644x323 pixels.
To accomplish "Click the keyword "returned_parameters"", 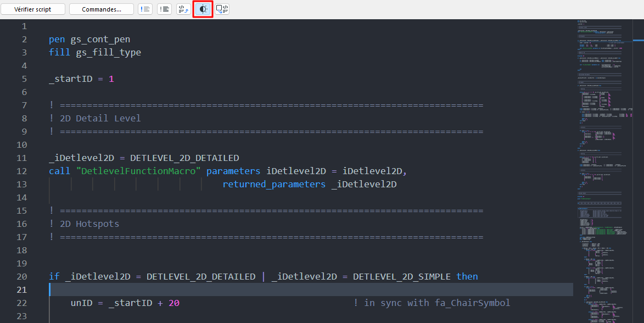I will (274, 185).
